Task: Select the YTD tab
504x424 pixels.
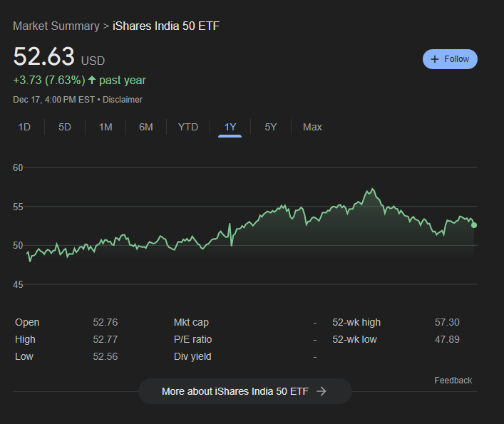Action: [x=188, y=127]
